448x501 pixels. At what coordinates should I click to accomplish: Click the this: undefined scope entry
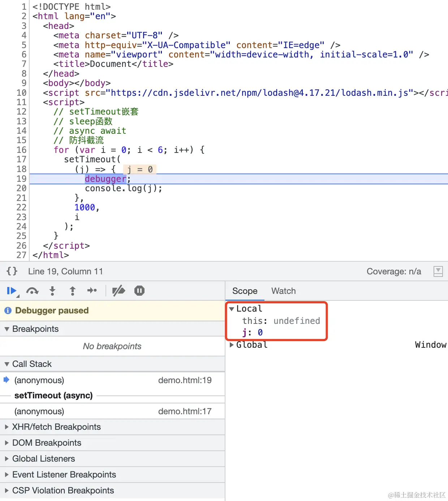[281, 321]
